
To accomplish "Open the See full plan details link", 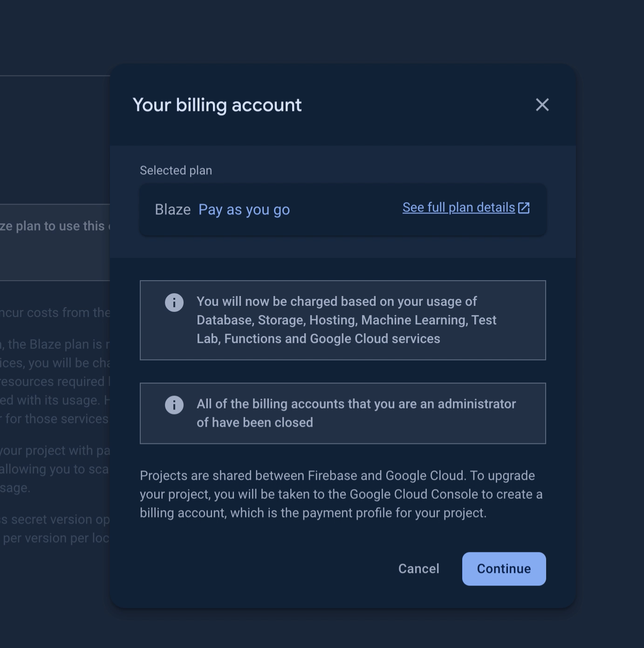I will (x=459, y=208).
